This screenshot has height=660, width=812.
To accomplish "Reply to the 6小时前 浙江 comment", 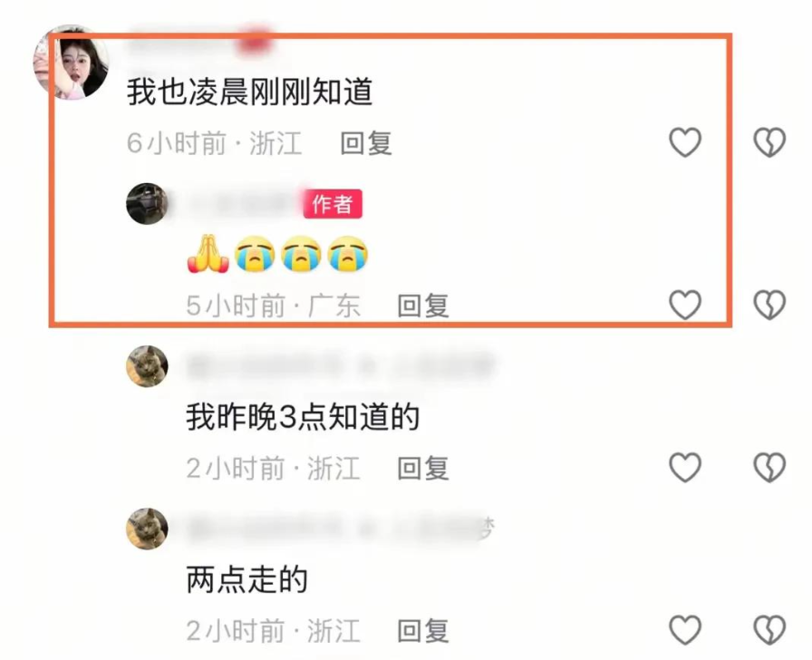I will 366,143.
